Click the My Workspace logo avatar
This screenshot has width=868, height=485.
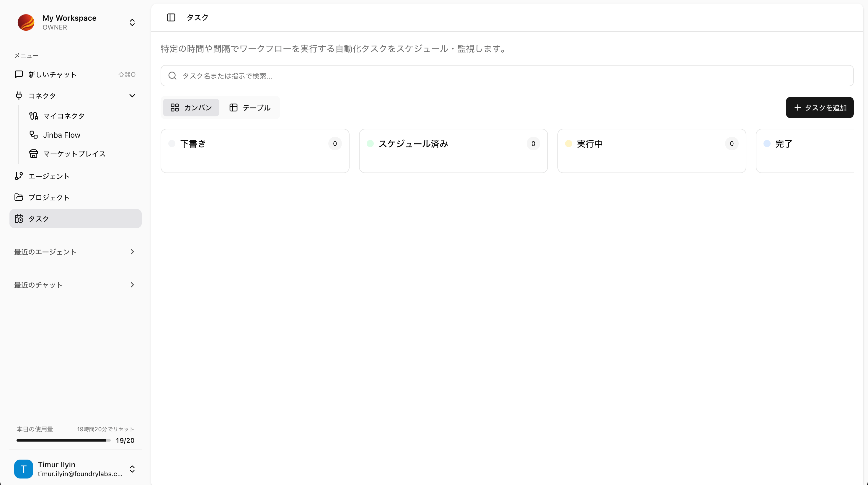click(26, 22)
